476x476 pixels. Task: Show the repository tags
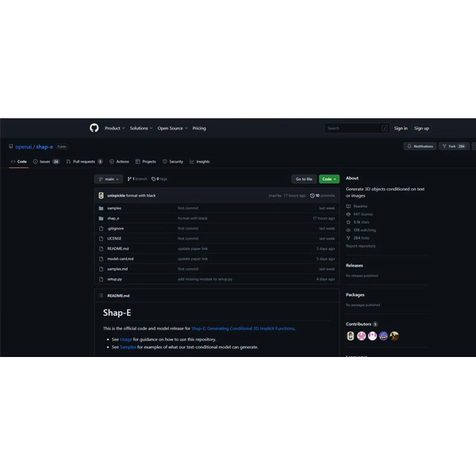tap(159, 179)
